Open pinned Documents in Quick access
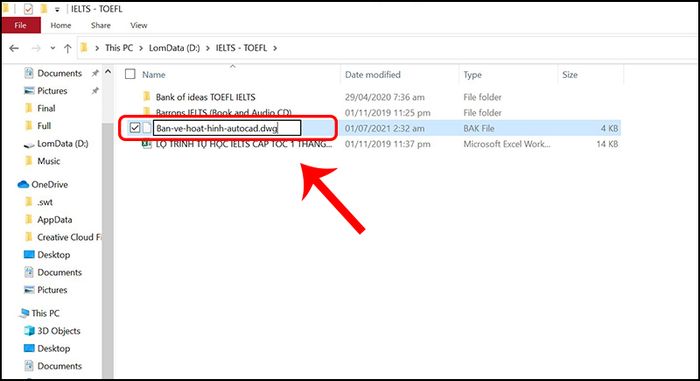The height and width of the screenshot is (381, 700). point(59,73)
